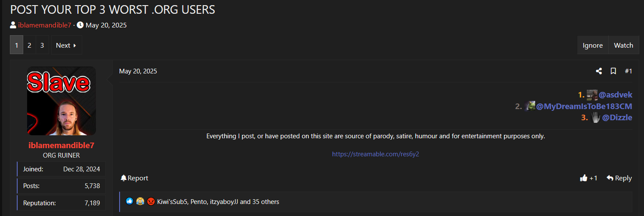Open the @asdvek mention profile

pyautogui.click(x=616, y=95)
